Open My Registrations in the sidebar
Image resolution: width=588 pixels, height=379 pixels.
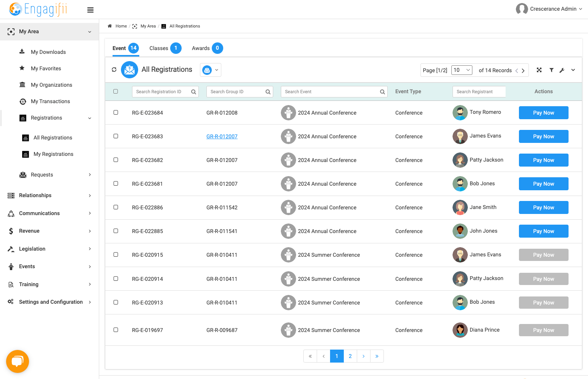coord(53,154)
